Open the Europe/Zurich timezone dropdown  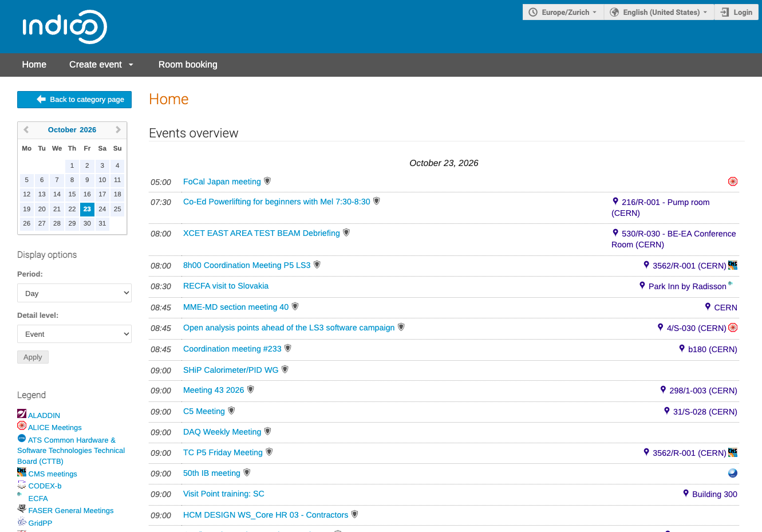click(563, 12)
